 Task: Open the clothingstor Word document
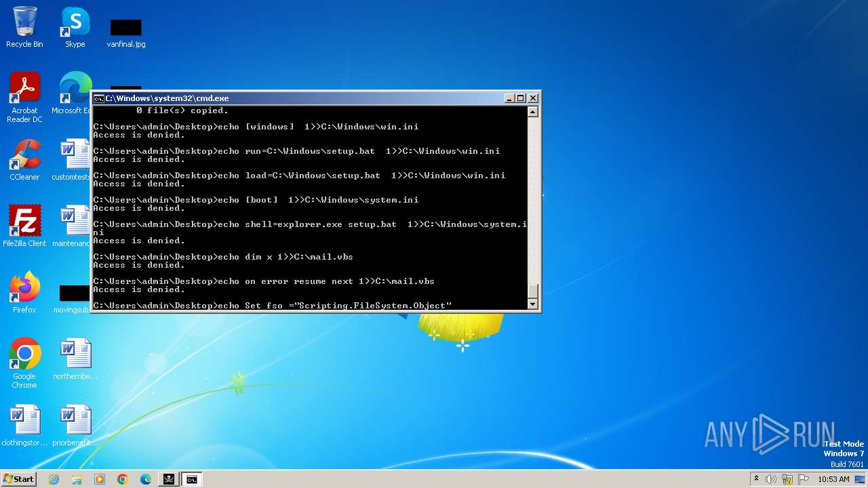tap(24, 426)
